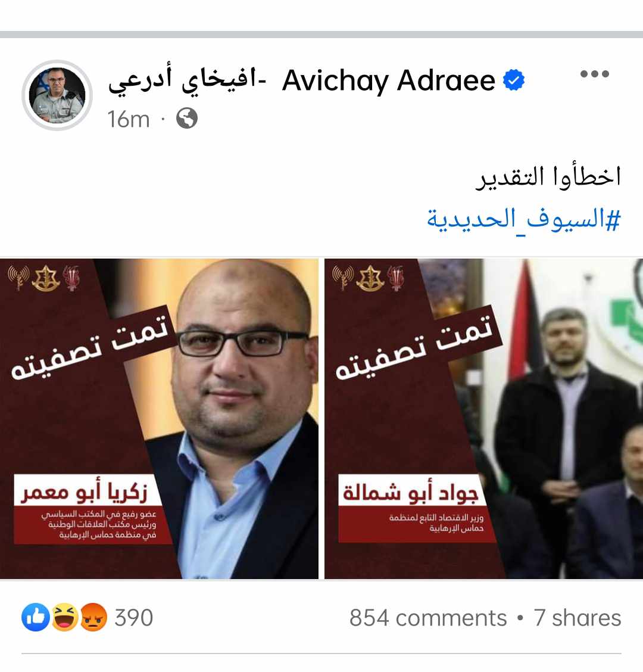Click the post text اخطأوا التقدير

[x=548, y=176]
